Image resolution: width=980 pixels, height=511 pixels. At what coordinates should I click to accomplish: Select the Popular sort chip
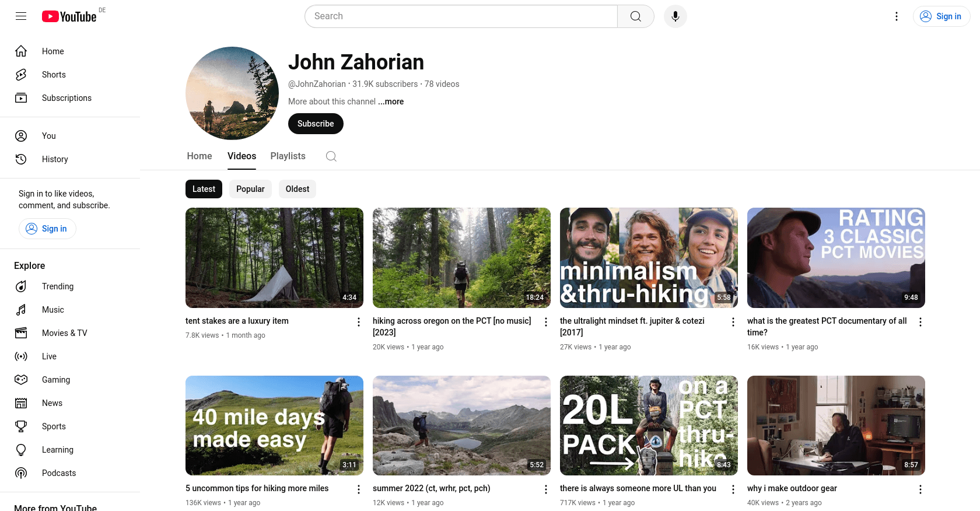click(250, 189)
